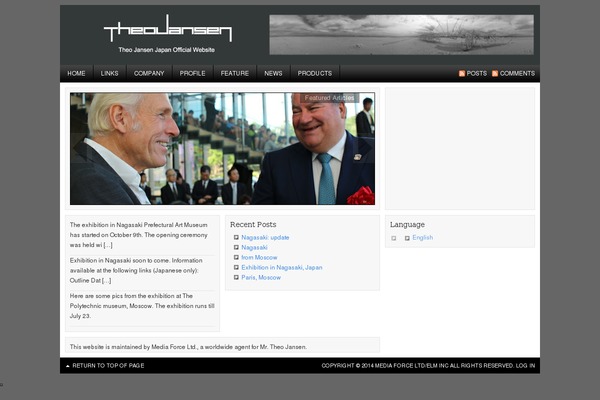Switch language to English
This screenshot has width=600, height=400.
tap(422, 237)
